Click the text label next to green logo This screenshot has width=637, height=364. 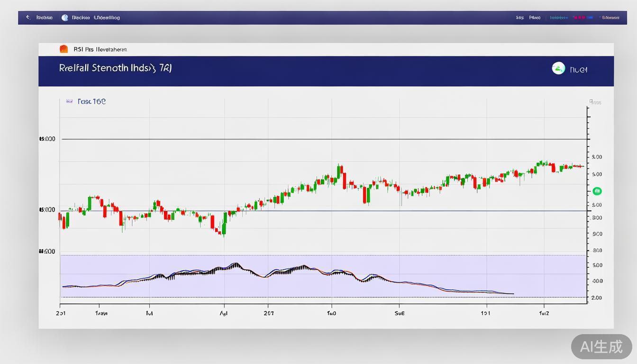click(x=579, y=70)
